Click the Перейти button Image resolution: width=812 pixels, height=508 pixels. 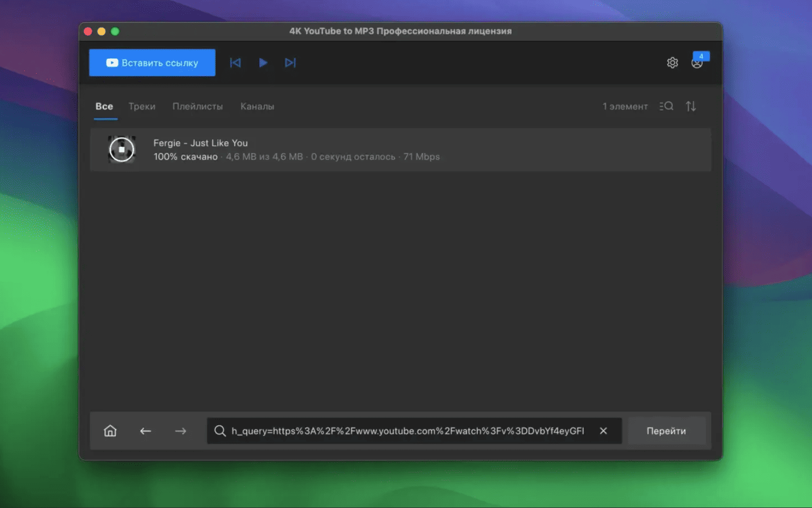point(666,431)
